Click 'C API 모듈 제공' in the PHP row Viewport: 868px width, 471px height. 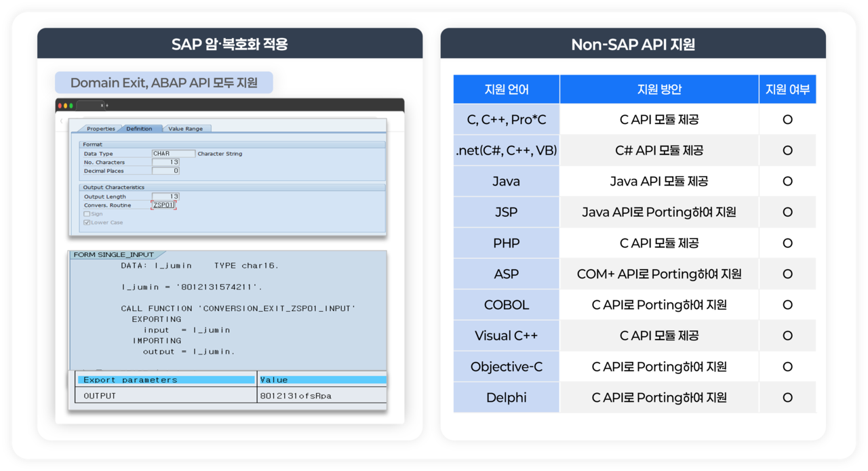(659, 243)
